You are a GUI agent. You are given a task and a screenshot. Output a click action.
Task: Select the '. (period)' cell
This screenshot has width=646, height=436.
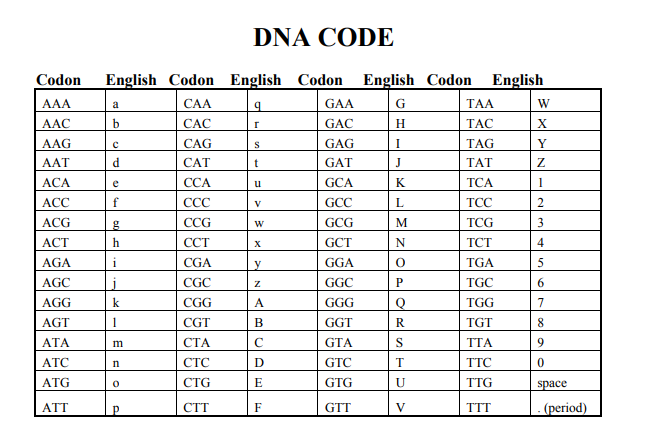562,407
